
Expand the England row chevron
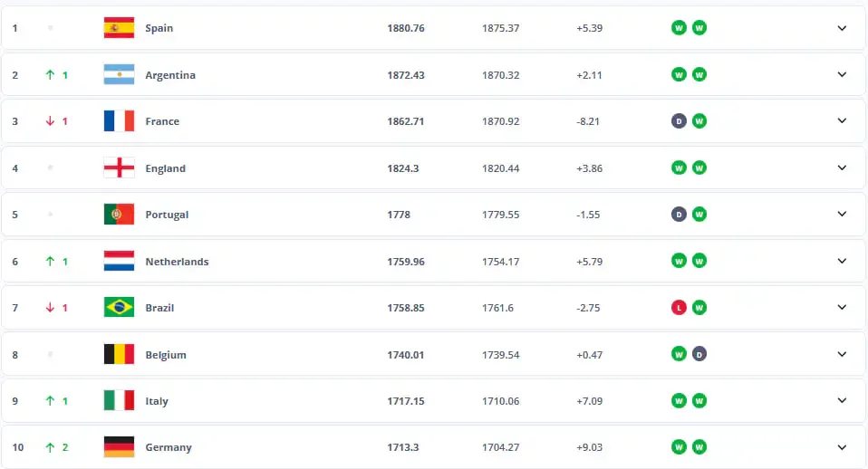click(x=842, y=168)
